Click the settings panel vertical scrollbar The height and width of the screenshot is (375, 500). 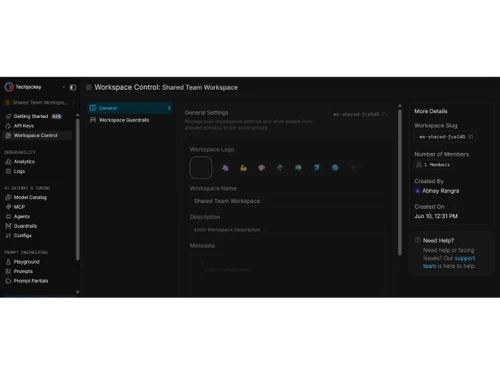coord(400,182)
